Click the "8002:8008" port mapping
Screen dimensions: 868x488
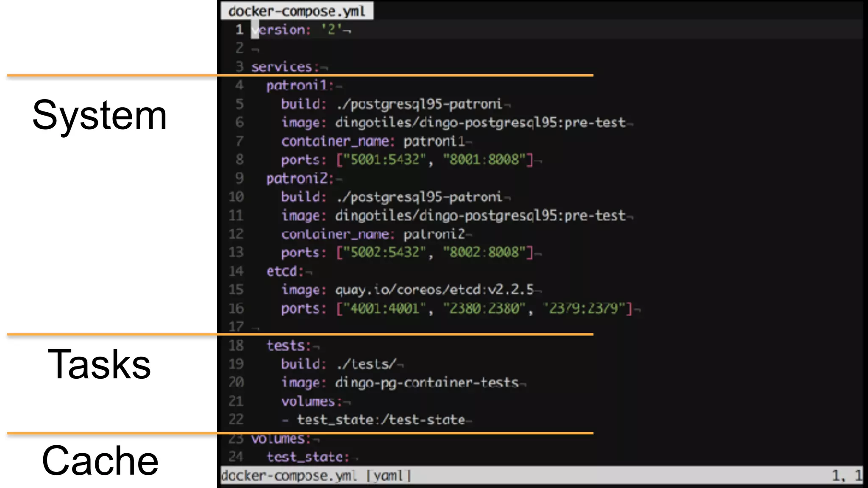[484, 252]
